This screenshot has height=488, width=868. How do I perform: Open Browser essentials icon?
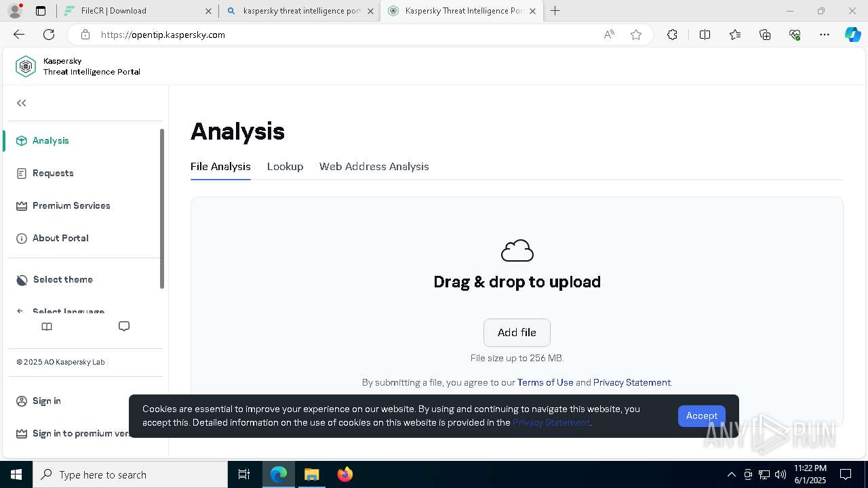click(795, 35)
